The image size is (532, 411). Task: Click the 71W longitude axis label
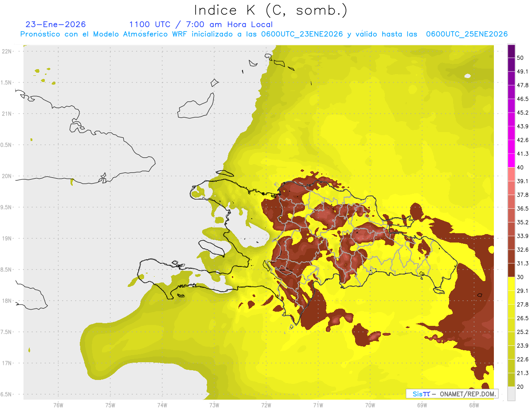[318, 405]
